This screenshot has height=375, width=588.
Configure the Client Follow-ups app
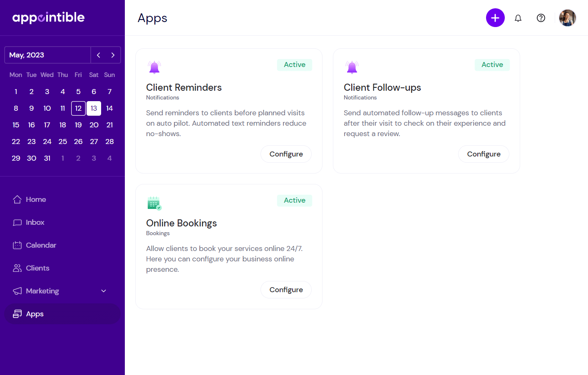484,154
